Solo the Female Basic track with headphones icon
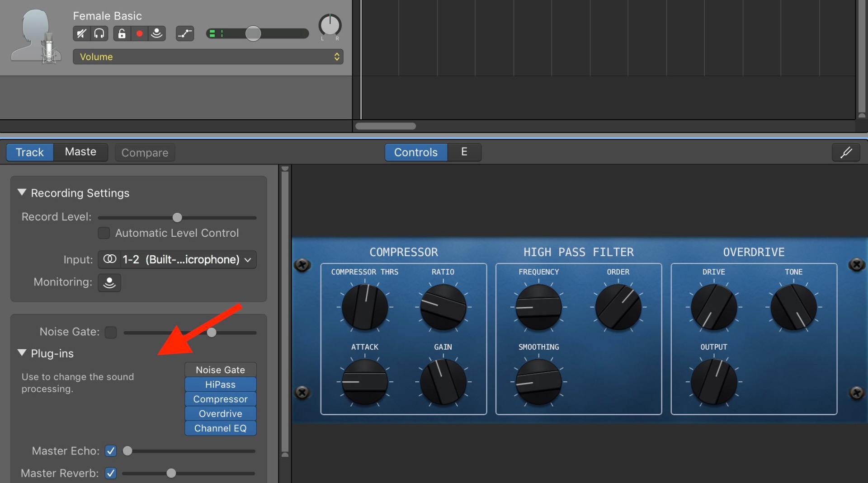The height and width of the screenshot is (483, 868). pos(99,33)
